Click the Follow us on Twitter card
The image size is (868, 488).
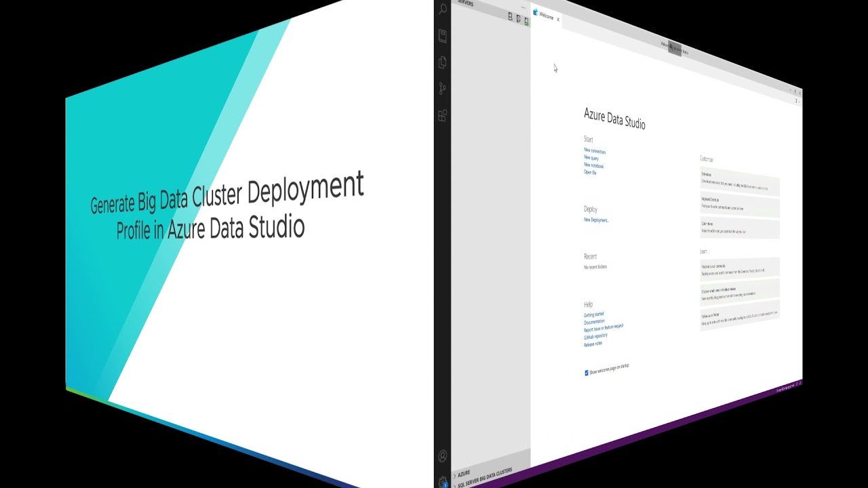740,314
